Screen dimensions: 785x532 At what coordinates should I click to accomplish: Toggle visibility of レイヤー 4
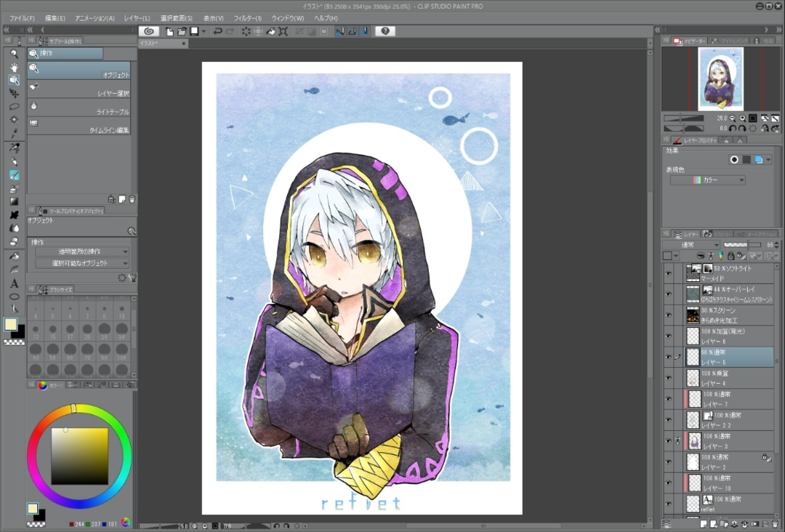point(669,378)
